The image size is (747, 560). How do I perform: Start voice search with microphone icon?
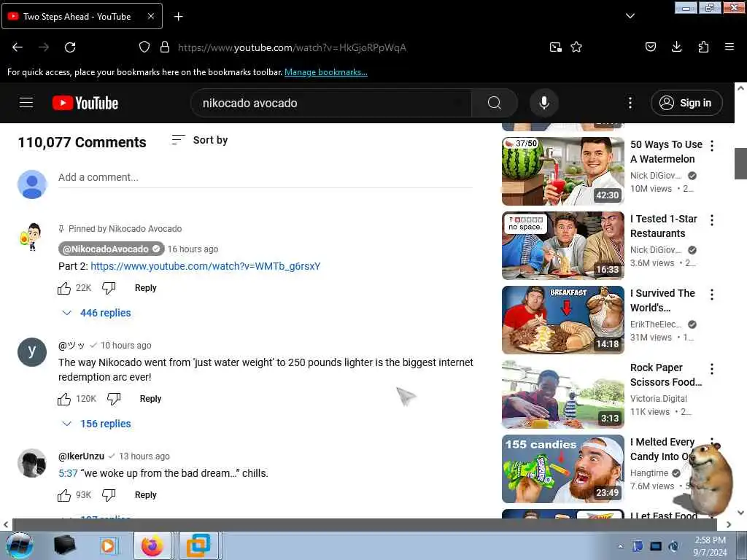pyautogui.click(x=544, y=103)
